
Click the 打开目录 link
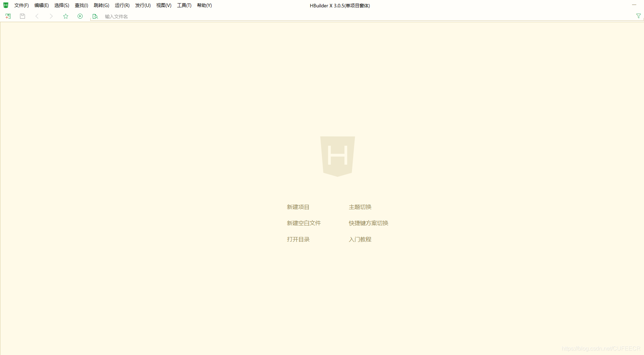[x=298, y=239]
